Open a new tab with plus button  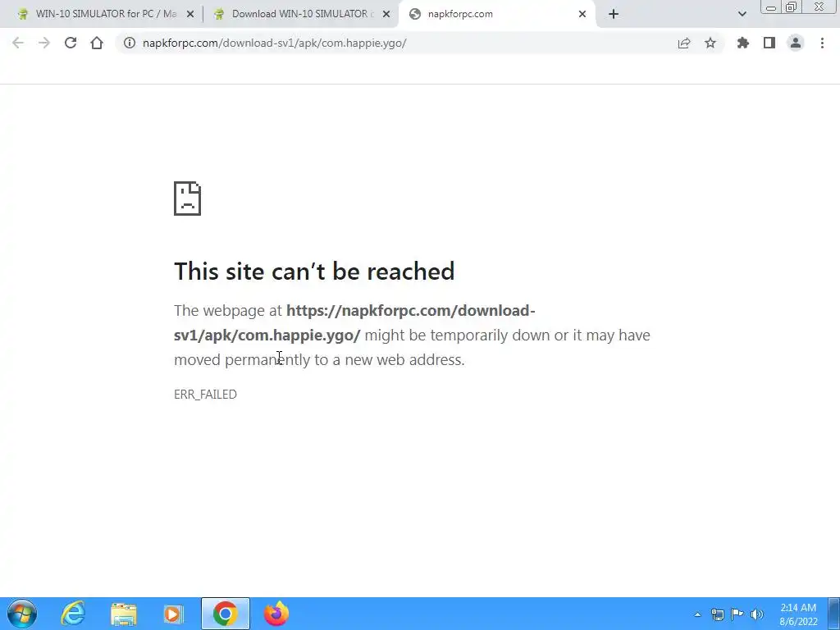(614, 14)
